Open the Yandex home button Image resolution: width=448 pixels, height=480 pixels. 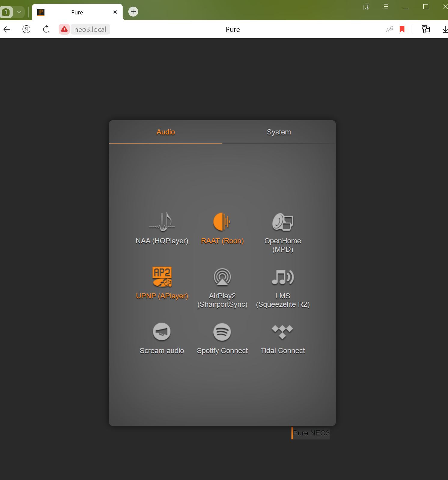pos(26,29)
